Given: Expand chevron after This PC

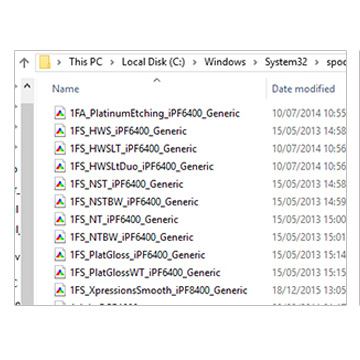Looking at the screenshot, I should click(112, 62).
